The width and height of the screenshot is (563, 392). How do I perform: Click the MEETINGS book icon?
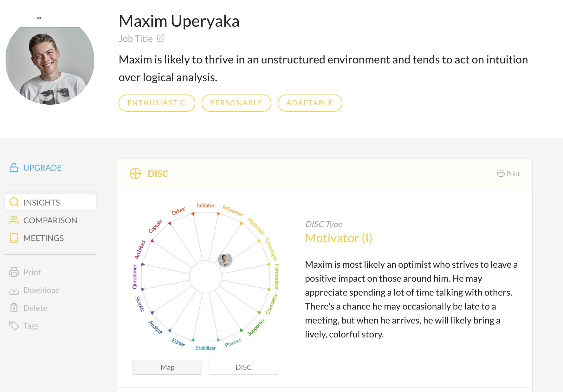point(14,238)
